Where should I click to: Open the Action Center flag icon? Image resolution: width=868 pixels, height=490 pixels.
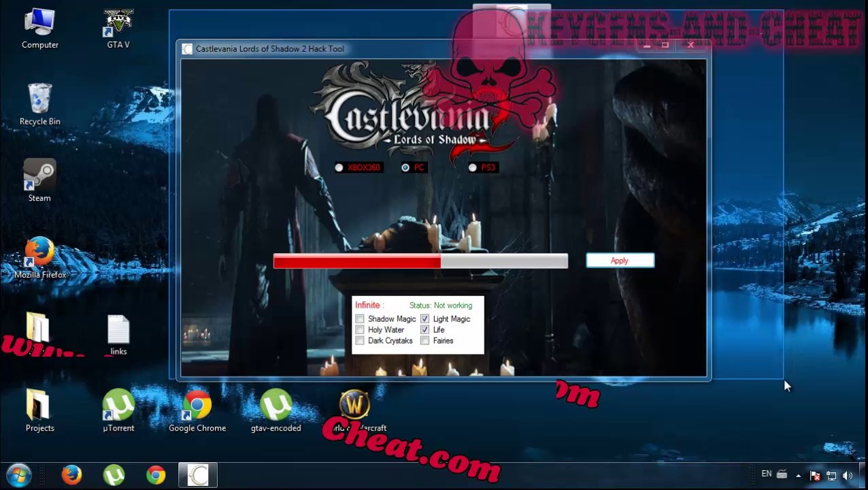pyautogui.click(x=814, y=476)
